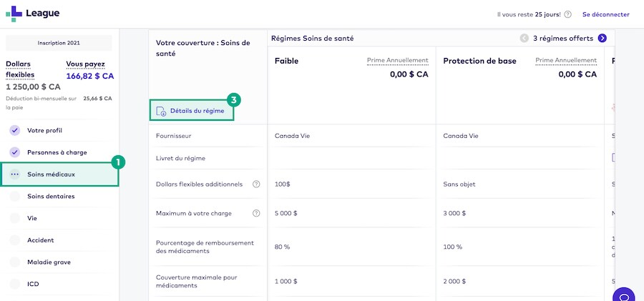Click the Inscription 2021 bar

coord(59,43)
